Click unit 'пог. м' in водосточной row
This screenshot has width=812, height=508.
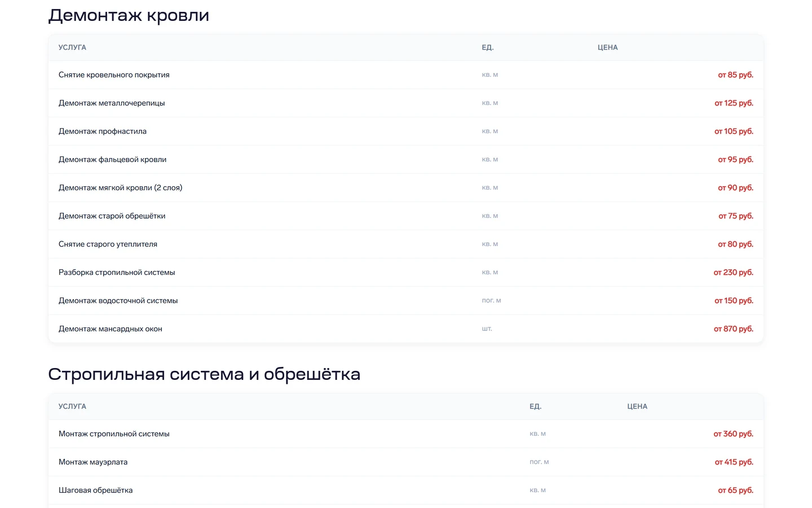[491, 300]
